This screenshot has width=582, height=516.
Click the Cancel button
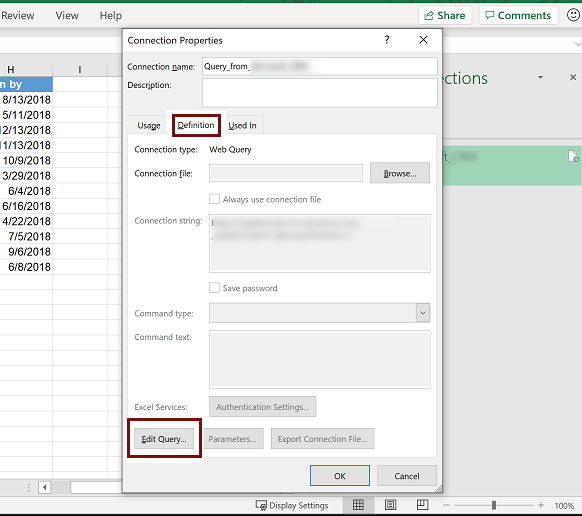407,476
